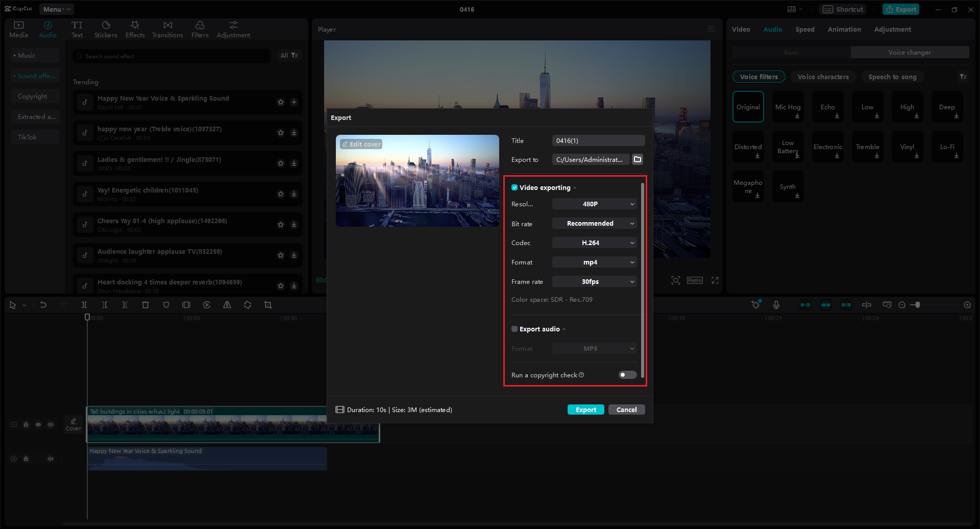
Task: Switch to the Speed tab
Action: 805,29
